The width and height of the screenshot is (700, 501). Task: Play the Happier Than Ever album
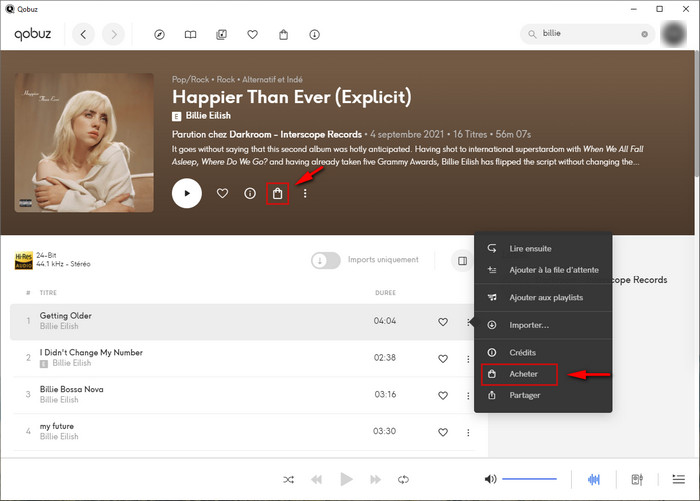187,193
